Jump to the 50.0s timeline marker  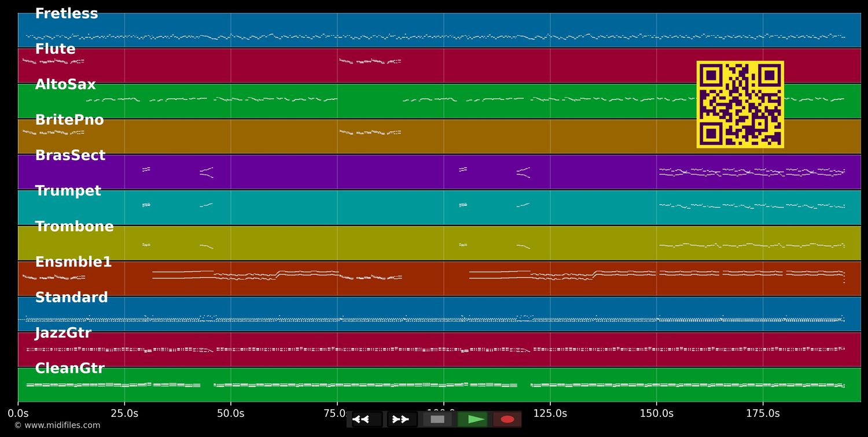(231, 413)
